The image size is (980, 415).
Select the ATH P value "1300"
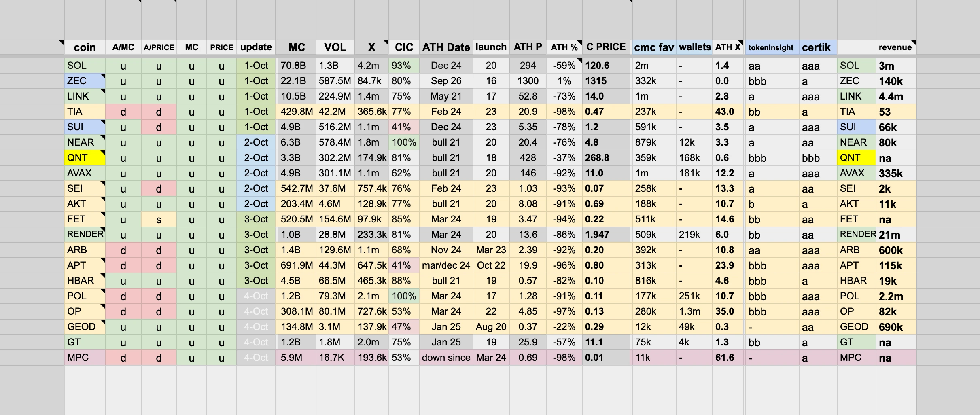pos(528,81)
